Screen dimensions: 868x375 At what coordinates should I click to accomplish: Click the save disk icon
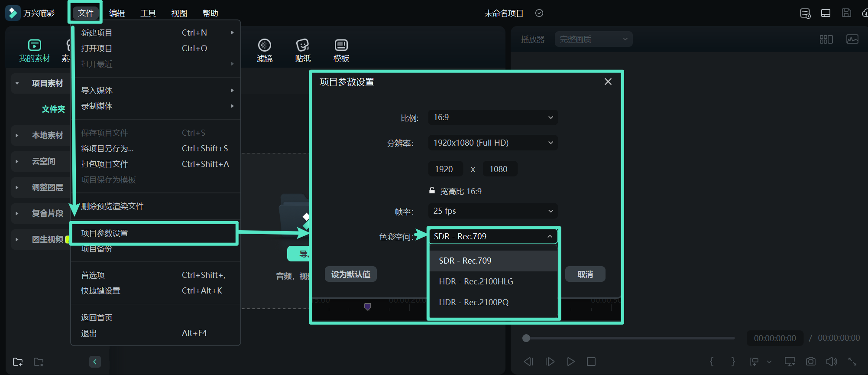[x=846, y=13]
